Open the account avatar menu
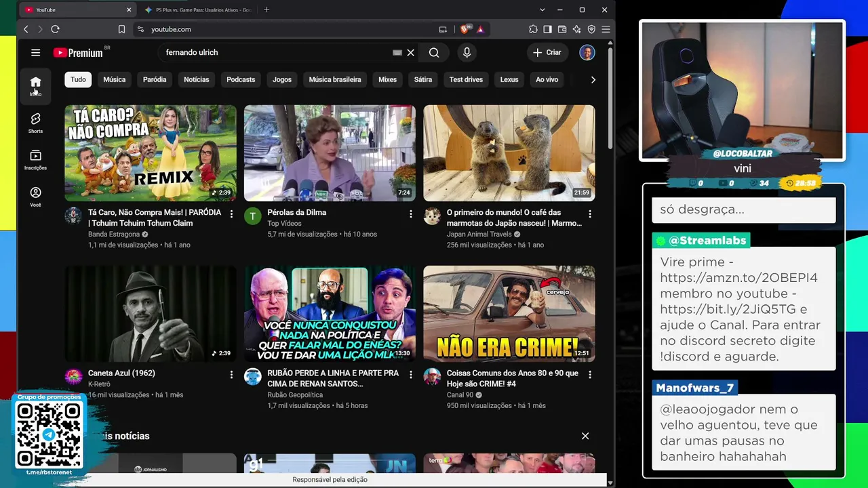868x488 pixels. pos(587,52)
